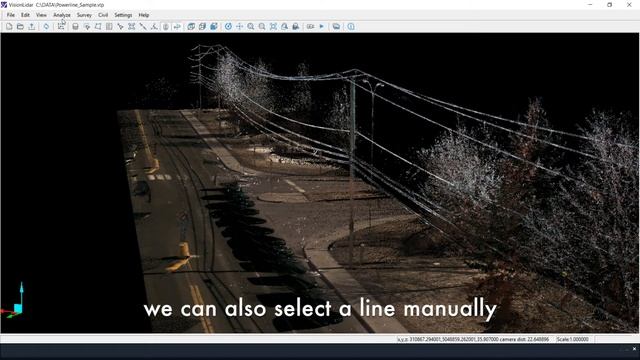
Task: Click the blue shaded cube view icon
Action: coord(214,27)
